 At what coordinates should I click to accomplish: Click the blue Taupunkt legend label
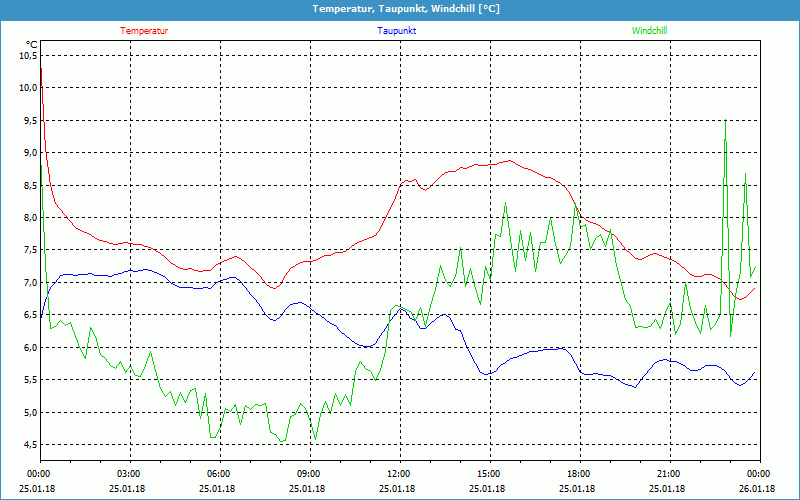click(397, 31)
